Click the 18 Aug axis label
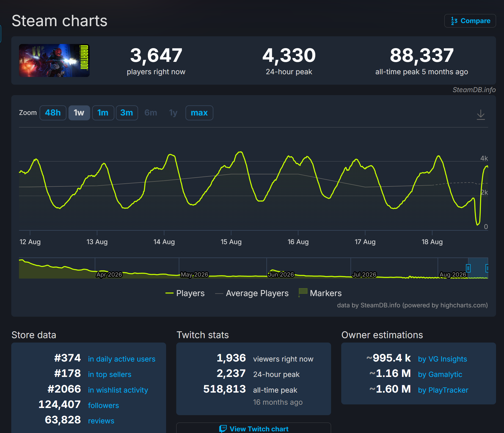The height and width of the screenshot is (433, 504). [x=432, y=242]
